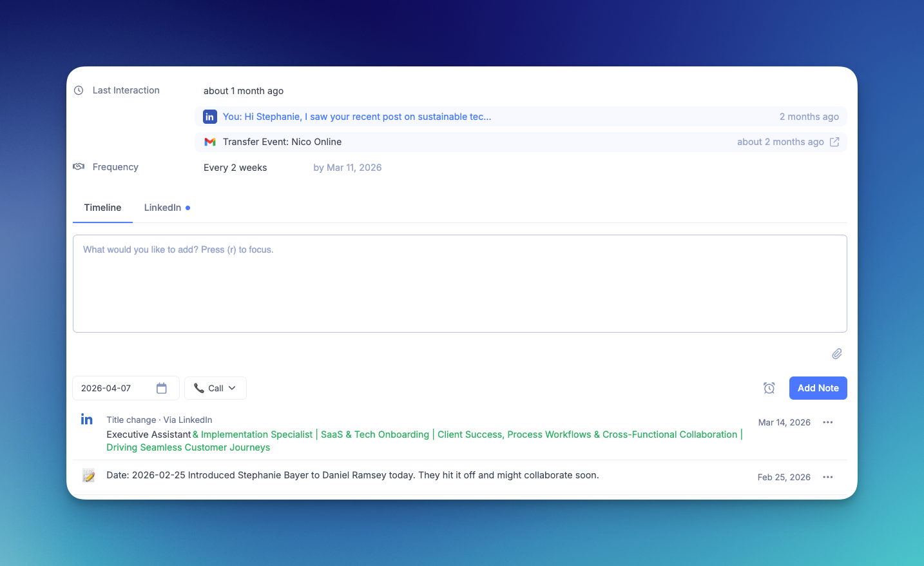Open the 'Hi Stephanie' LinkedIn message link
Screen dimensions: 924x566
click(357, 117)
